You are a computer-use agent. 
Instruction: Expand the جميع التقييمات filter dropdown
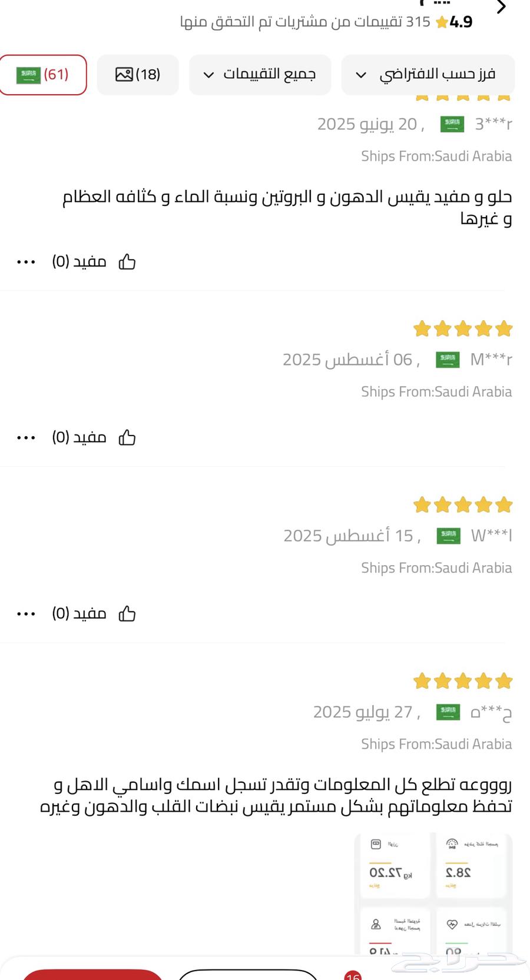pyautogui.click(x=260, y=75)
